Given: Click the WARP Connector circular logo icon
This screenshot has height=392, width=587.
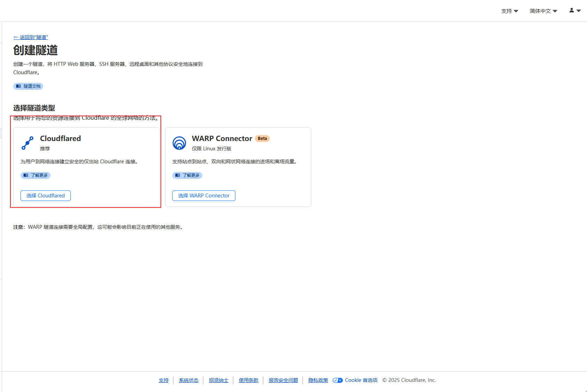Looking at the screenshot, I should pyautogui.click(x=179, y=143).
